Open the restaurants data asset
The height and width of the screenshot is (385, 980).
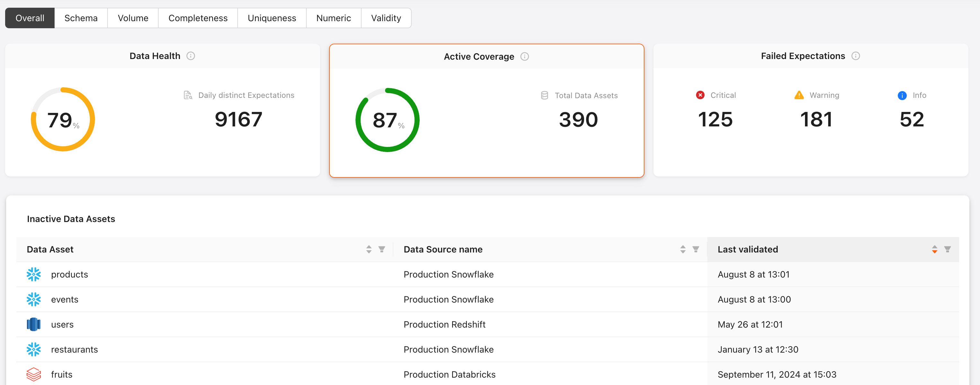point(74,349)
